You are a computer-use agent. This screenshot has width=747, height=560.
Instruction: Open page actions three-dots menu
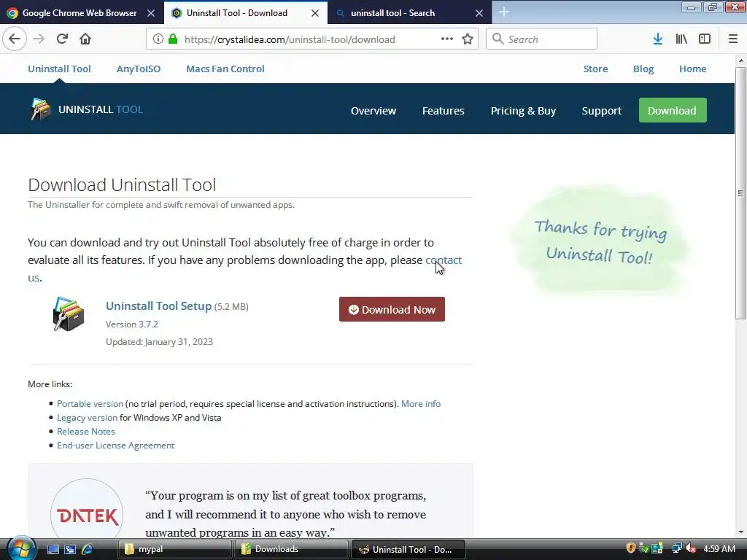[x=447, y=39]
